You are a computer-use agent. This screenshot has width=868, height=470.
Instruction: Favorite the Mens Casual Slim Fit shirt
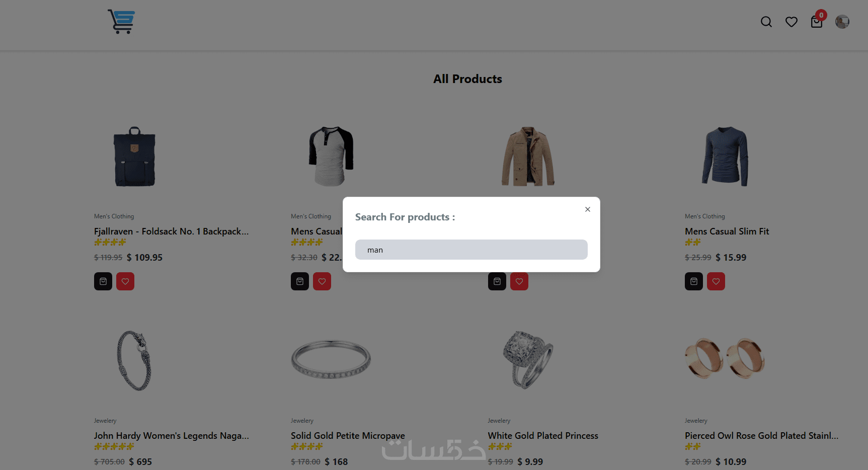pyautogui.click(x=716, y=281)
